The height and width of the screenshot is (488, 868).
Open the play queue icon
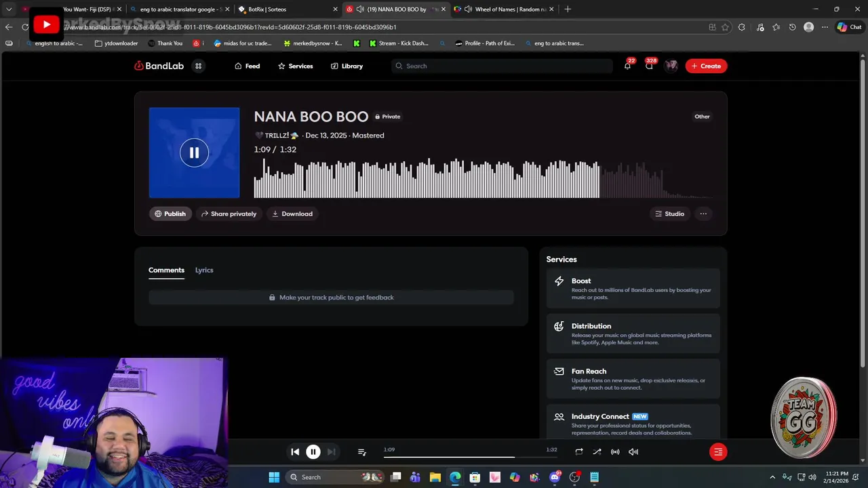point(362,452)
